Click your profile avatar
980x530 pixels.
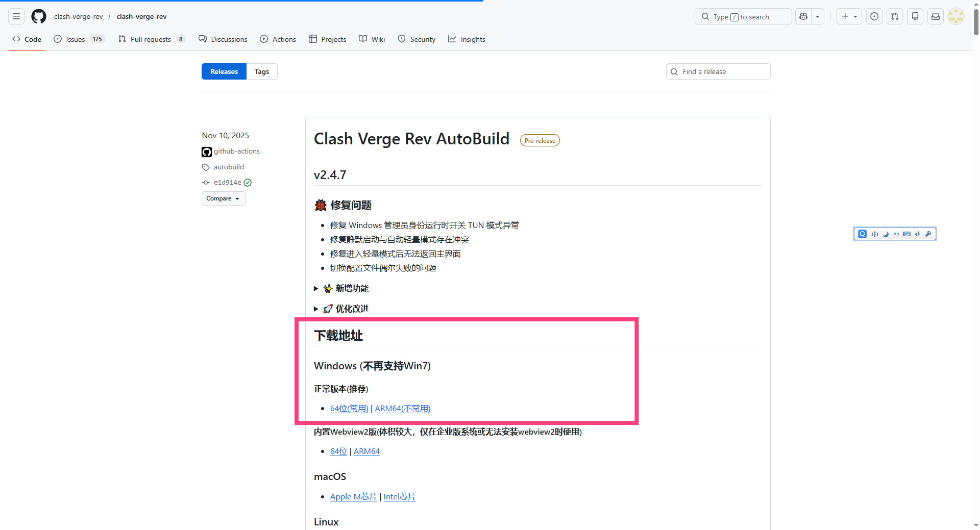click(x=955, y=16)
